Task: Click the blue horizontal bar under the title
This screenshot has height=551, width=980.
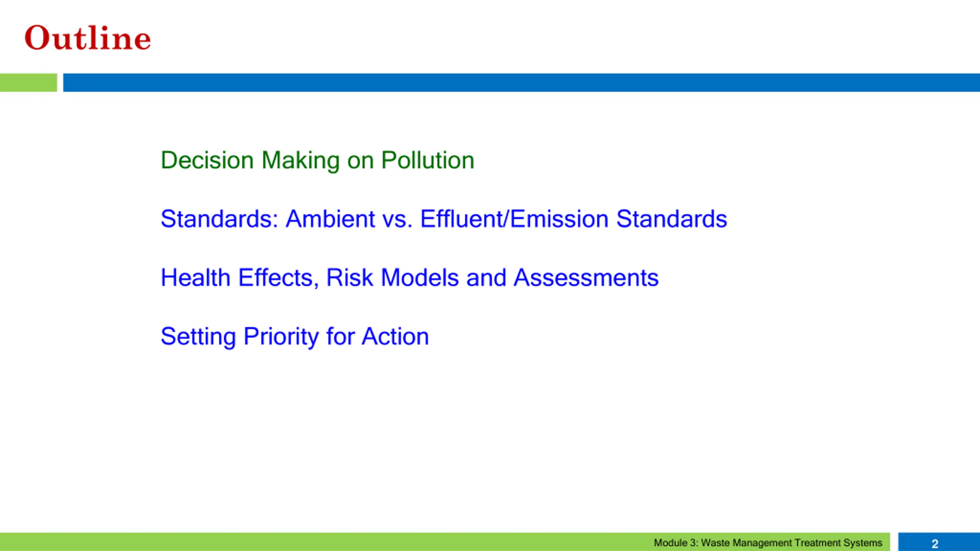Action: 521,83
